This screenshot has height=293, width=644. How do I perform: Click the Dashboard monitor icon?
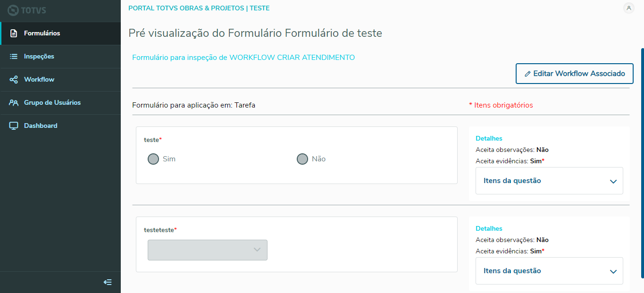coord(14,126)
